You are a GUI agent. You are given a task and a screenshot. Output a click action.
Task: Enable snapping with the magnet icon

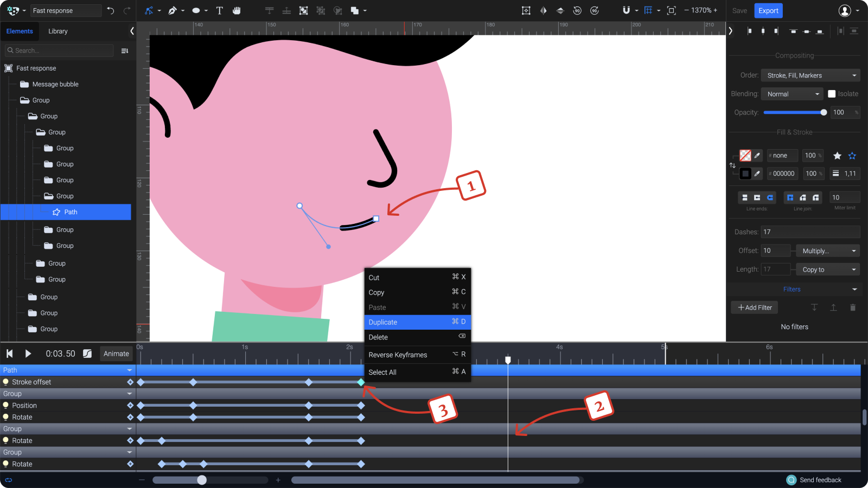[626, 10]
